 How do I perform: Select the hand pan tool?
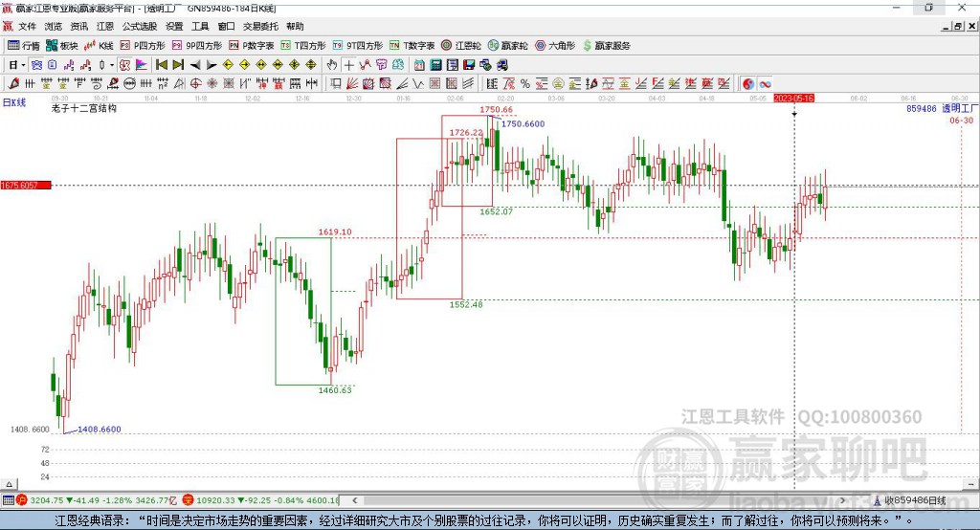click(x=332, y=65)
